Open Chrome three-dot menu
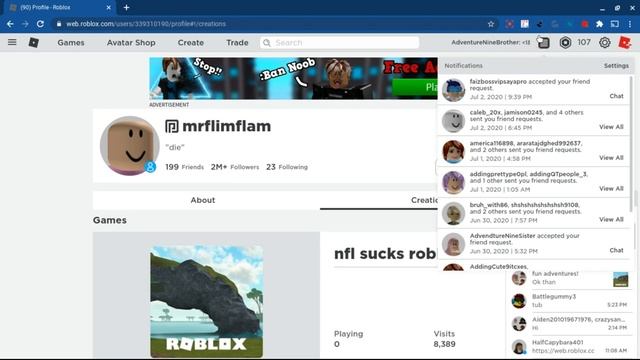640x360 pixels. (630, 24)
